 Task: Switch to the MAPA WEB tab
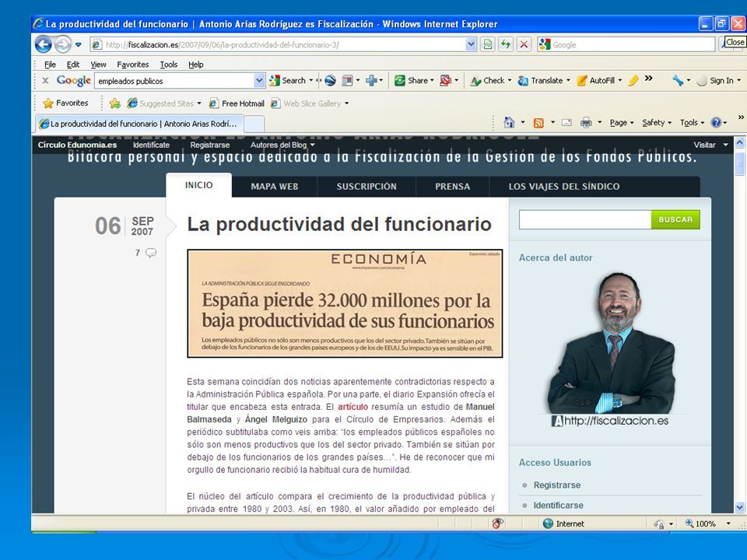tap(275, 187)
